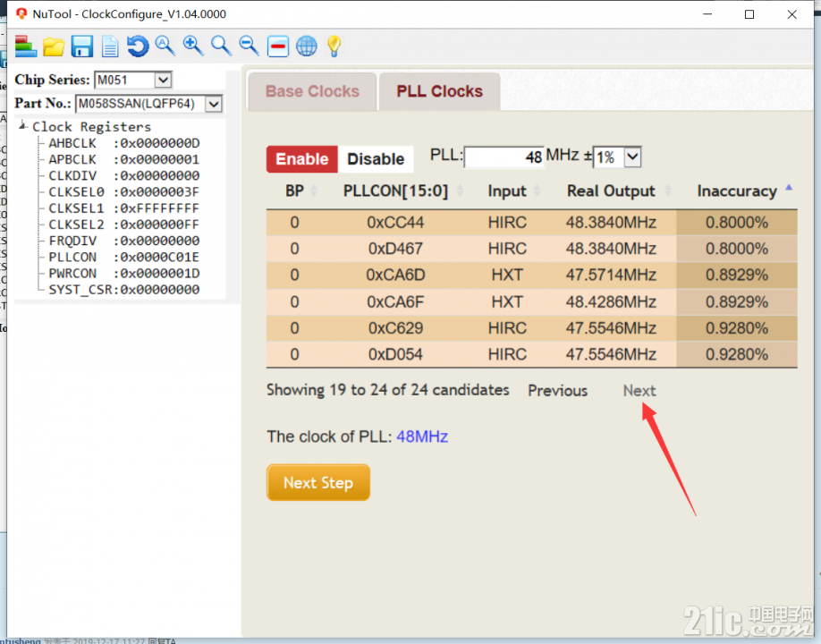Select the 0xC629 candidate row
This screenshot has width=821, height=644.
point(531,328)
